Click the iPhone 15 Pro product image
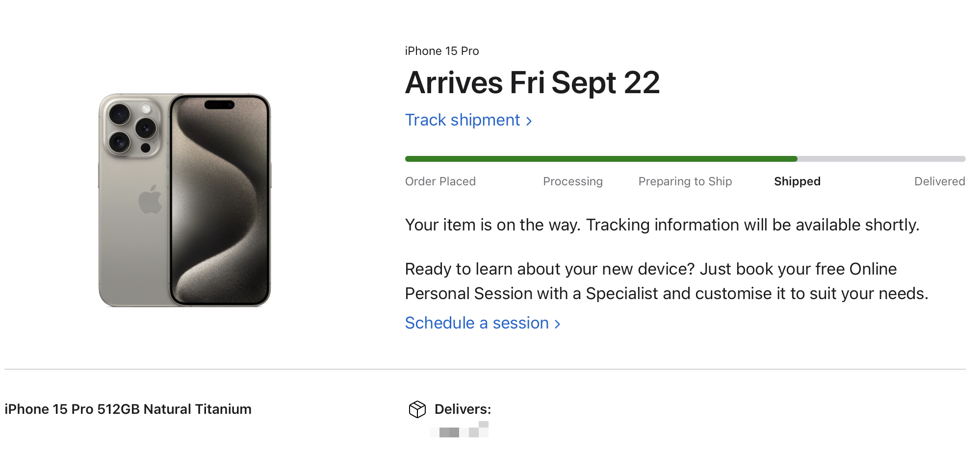Screen dimensions: 980x456 pyautogui.click(x=185, y=200)
